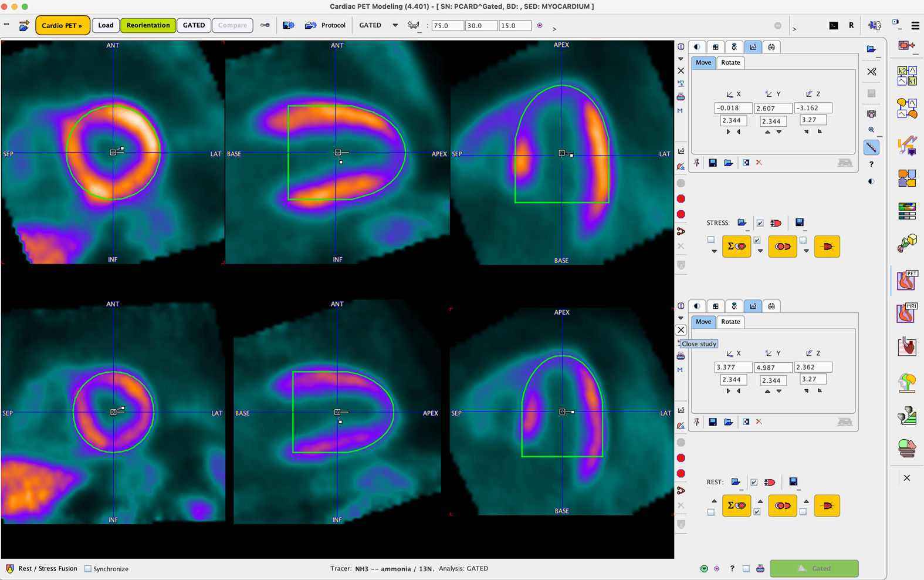
Task: Click STRESS crop-heart yellow button
Action: click(827, 247)
